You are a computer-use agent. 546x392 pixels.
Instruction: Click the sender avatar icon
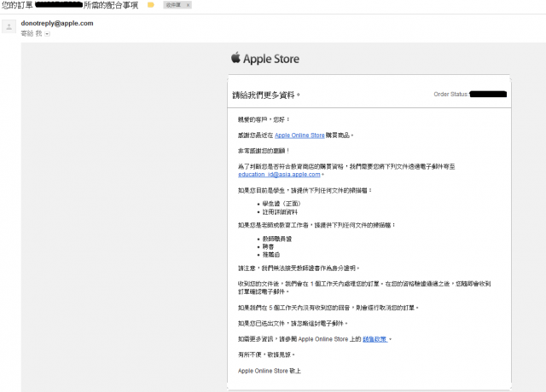pos(9,26)
